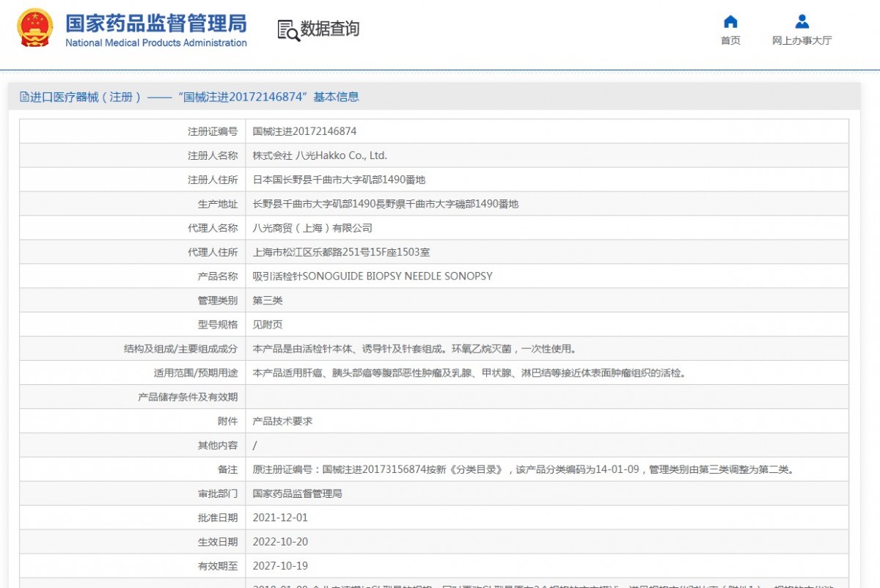Select the 第三类 category value

268,301
